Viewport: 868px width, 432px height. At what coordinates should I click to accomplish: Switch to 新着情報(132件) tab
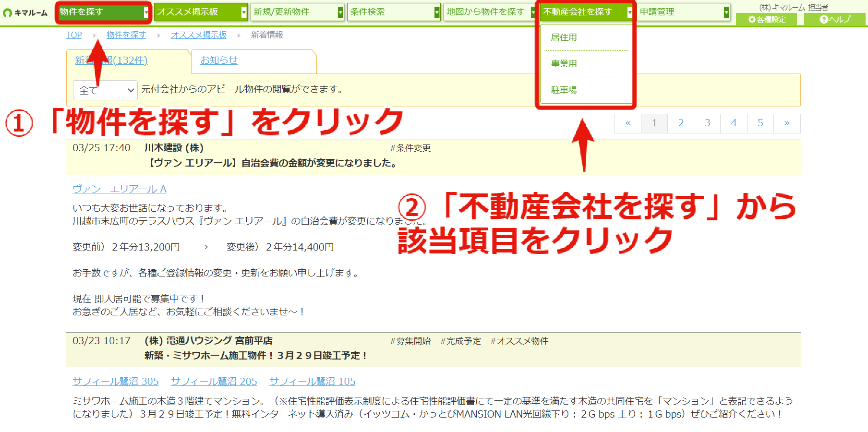(111, 60)
